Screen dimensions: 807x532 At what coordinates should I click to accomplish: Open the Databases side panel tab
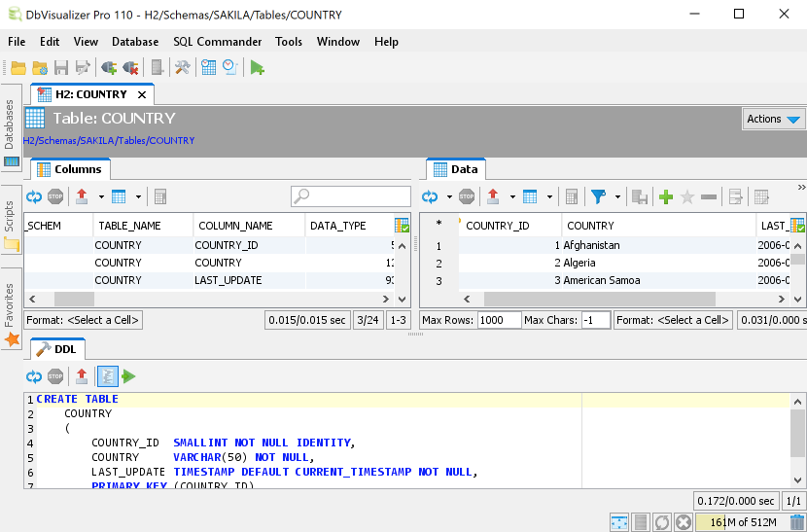coord(11,125)
